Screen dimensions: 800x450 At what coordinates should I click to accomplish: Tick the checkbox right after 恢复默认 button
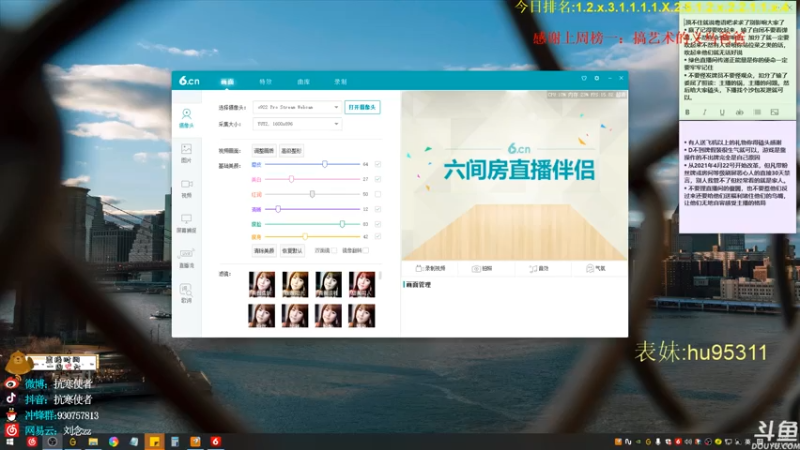[x=334, y=251]
